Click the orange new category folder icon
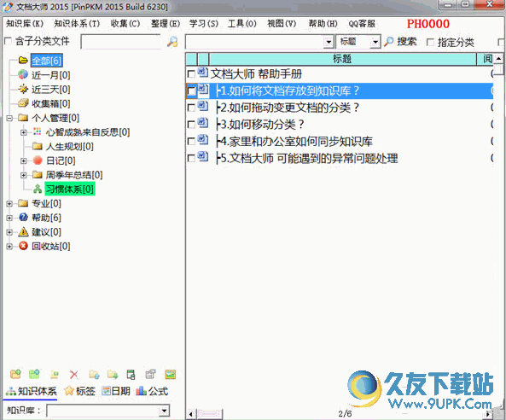 (x=15, y=374)
